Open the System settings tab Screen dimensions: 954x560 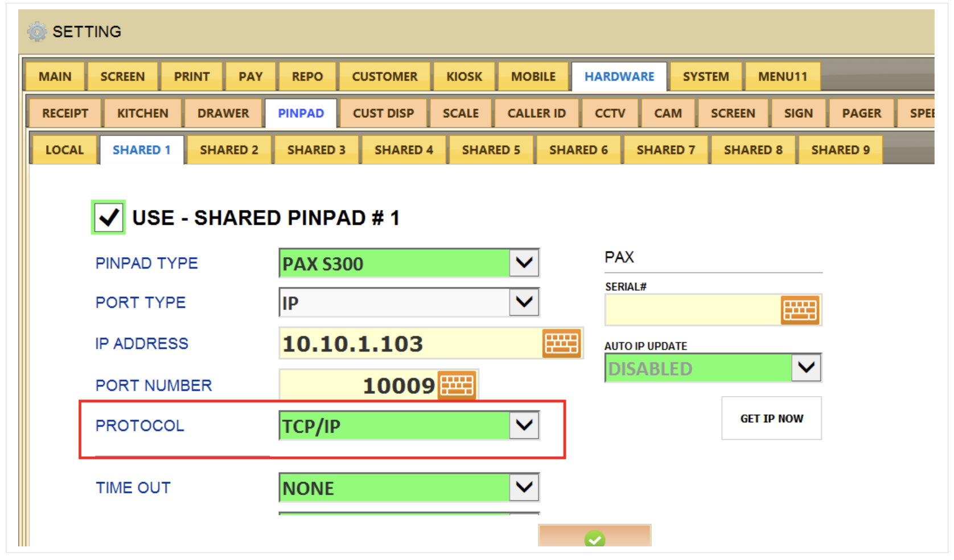pos(705,77)
